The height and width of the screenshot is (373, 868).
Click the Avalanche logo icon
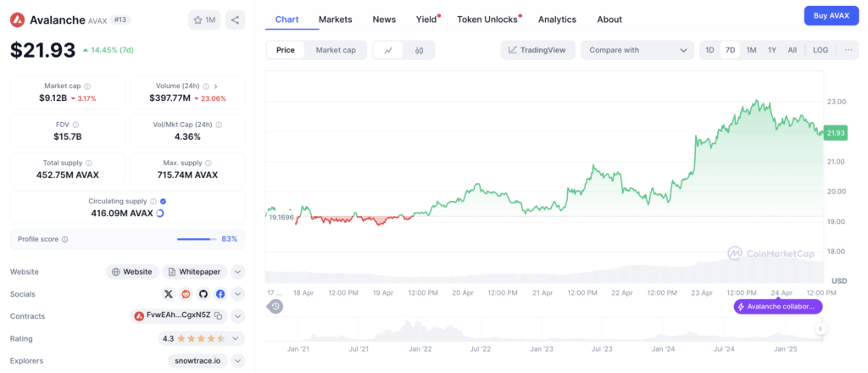pyautogui.click(x=19, y=20)
